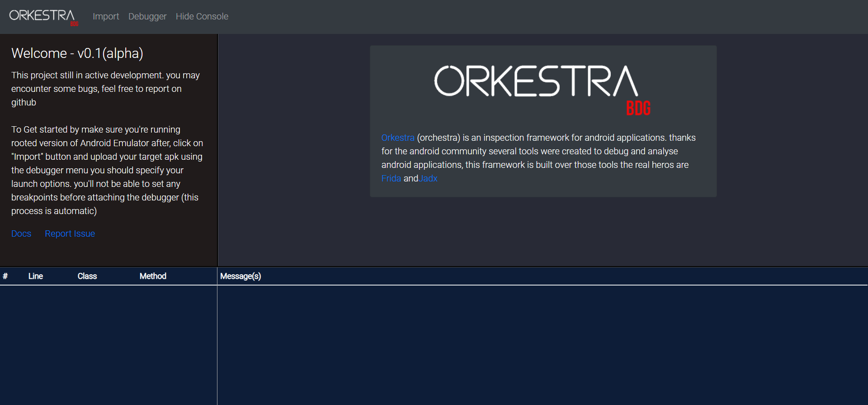Viewport: 868px width, 405px height.
Task: Follow the Orkestra hyperlink in description
Action: coord(398,138)
